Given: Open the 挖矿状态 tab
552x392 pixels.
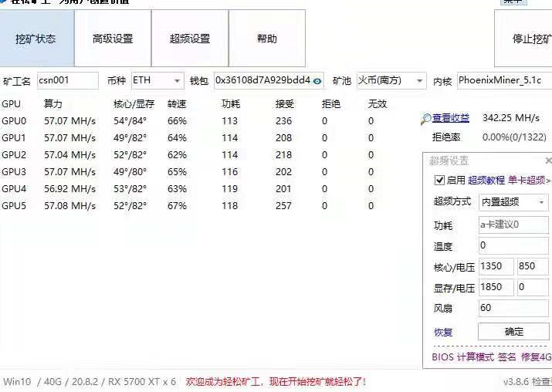Looking at the screenshot, I should click(x=37, y=39).
